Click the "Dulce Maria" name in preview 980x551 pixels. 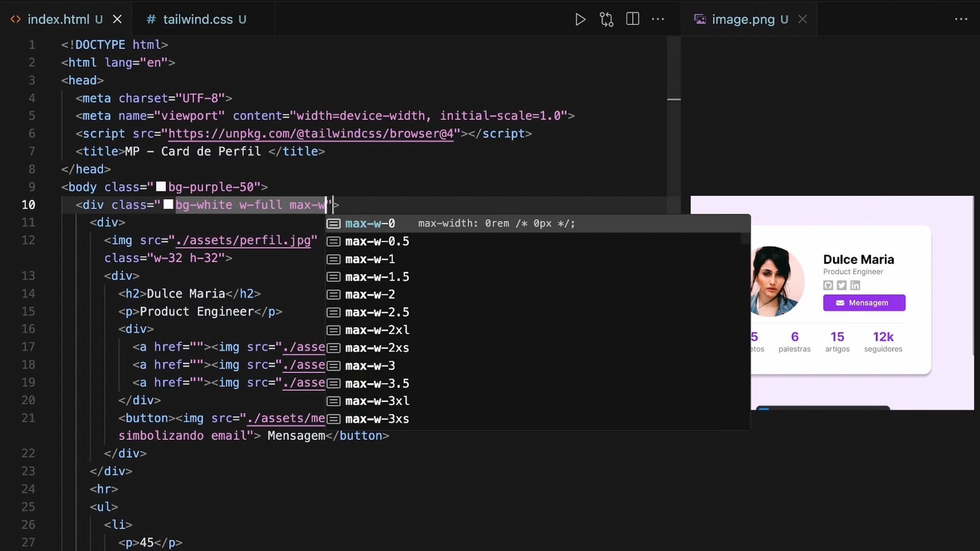pyautogui.click(x=859, y=259)
